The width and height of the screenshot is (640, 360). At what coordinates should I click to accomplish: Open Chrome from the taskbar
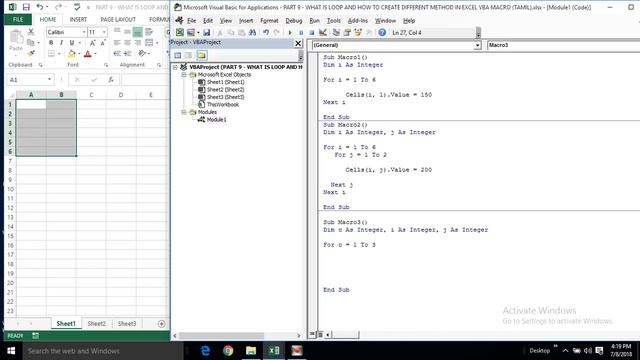point(228,351)
